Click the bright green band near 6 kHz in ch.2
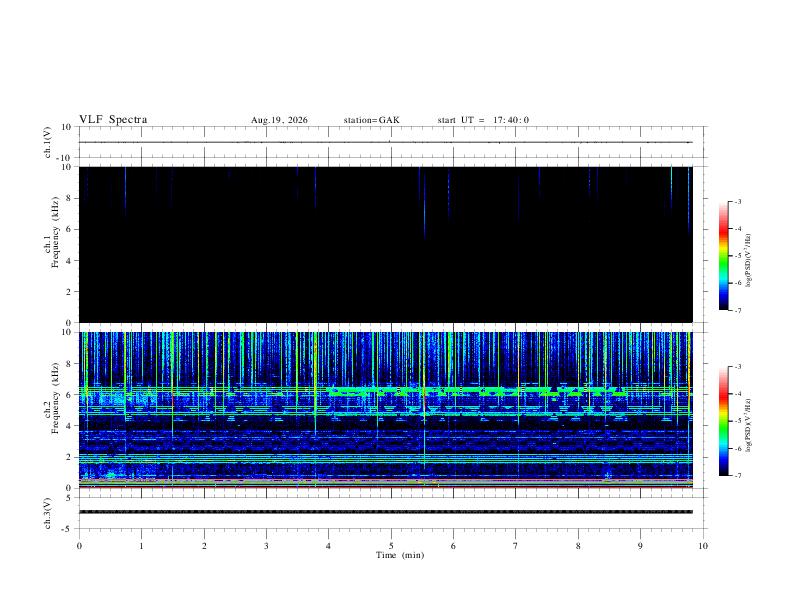The height and width of the screenshot is (612, 792). [x=475, y=390]
